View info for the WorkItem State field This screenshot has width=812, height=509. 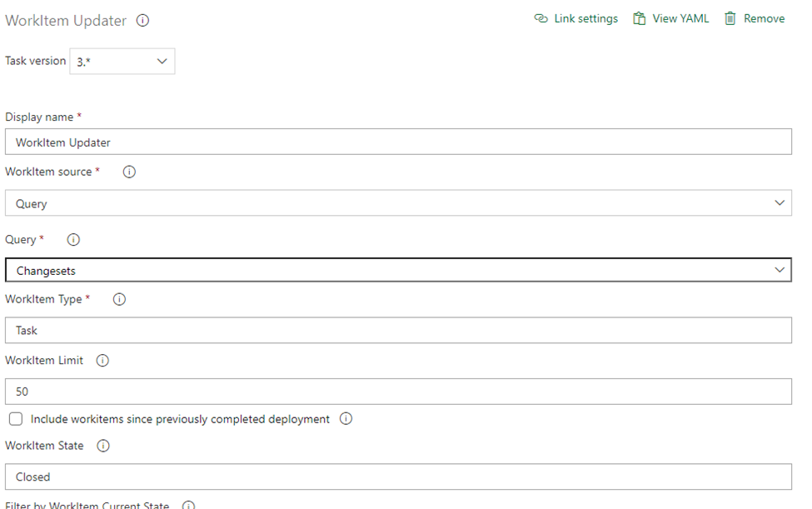pos(102,446)
